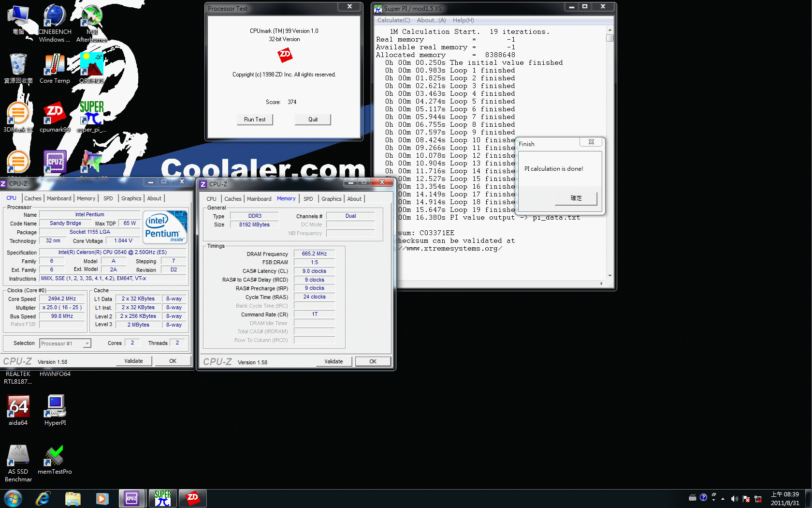
Task: Open Windows Media Player from taskbar
Action: [x=102, y=498]
